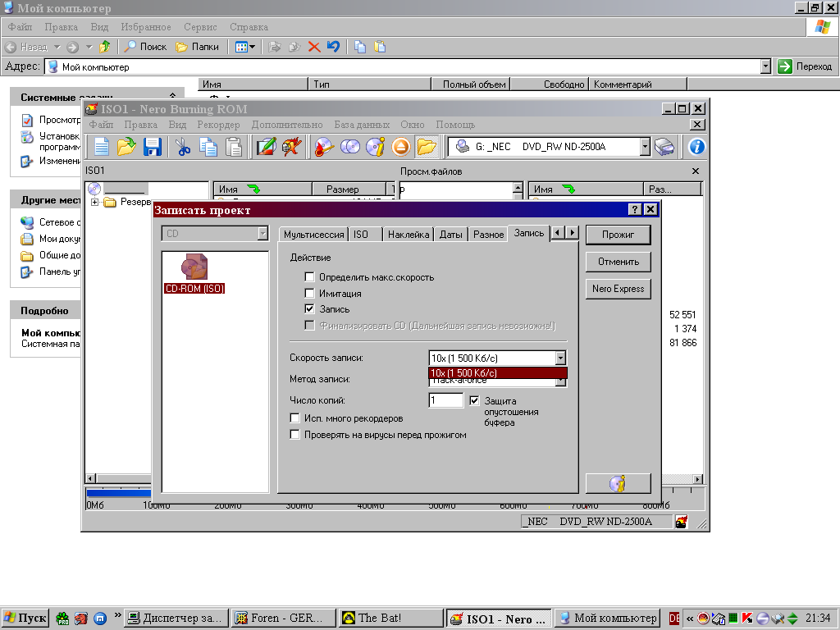
Task: Collapse the Системные задачи panel
Action: coord(172,96)
